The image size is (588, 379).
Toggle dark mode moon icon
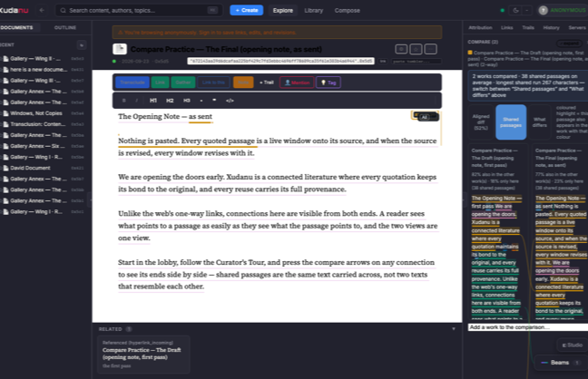coord(515,10)
